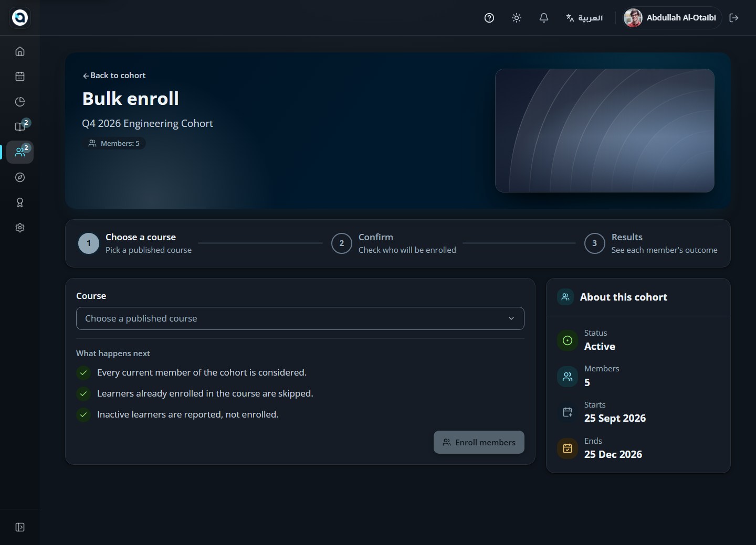The image size is (756, 545).
Task: Open the Choose a published course dropdown
Action: point(300,318)
